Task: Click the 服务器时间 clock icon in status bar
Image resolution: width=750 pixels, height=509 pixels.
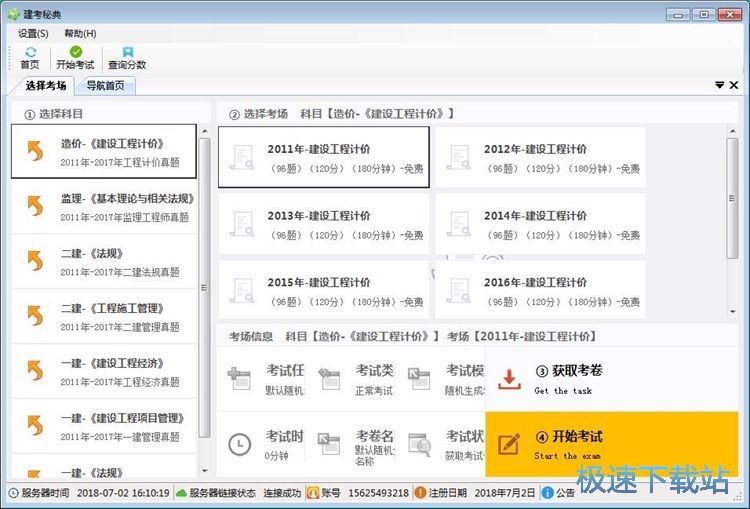Action: coord(14,493)
